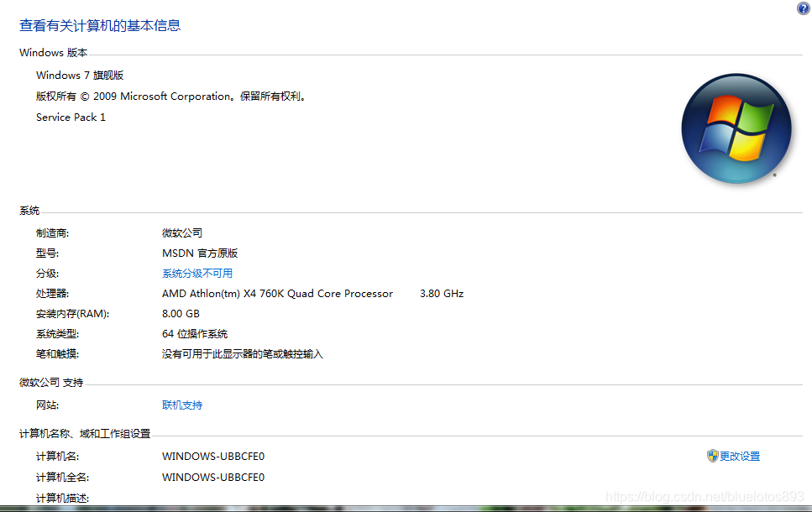812x512 pixels.
Task: Click the 2009 Microsoft Corporation copyright line
Action: (173, 97)
